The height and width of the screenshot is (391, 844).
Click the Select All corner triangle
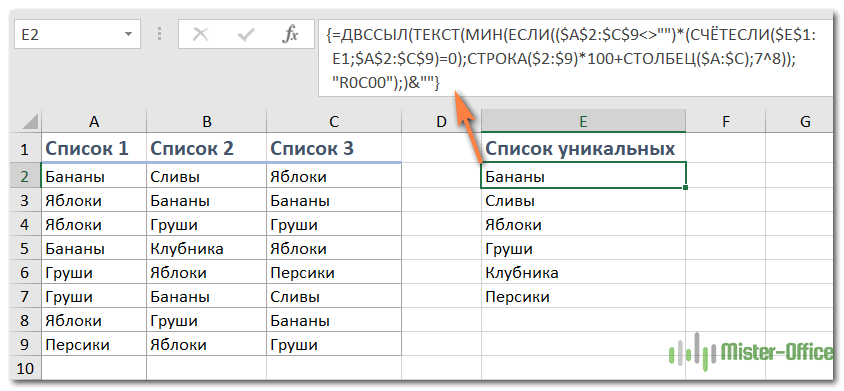pos(29,122)
